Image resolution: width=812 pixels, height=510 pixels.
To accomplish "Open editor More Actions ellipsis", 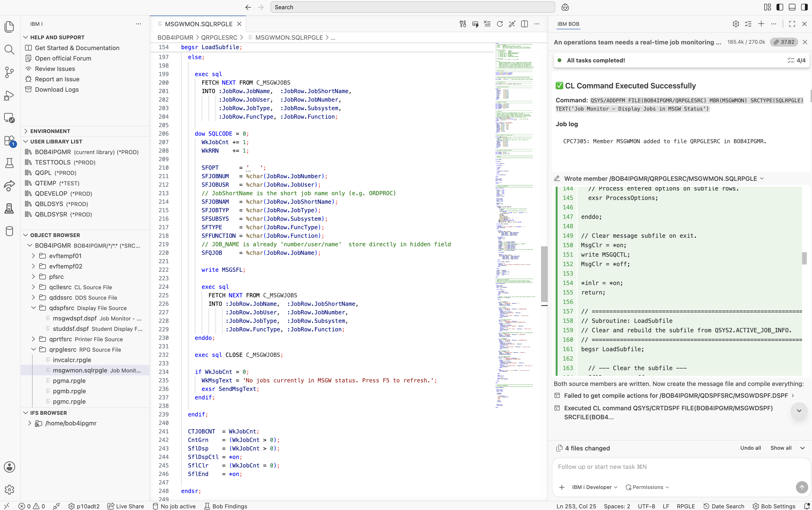I will tap(537, 24).
